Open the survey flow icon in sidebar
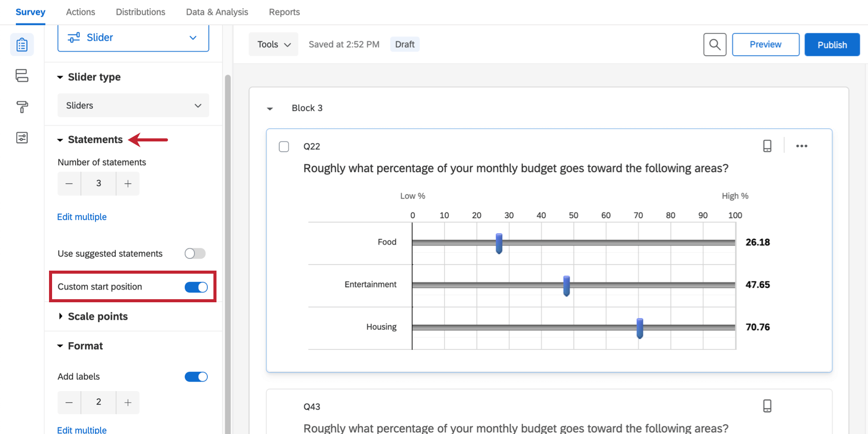 tap(22, 76)
